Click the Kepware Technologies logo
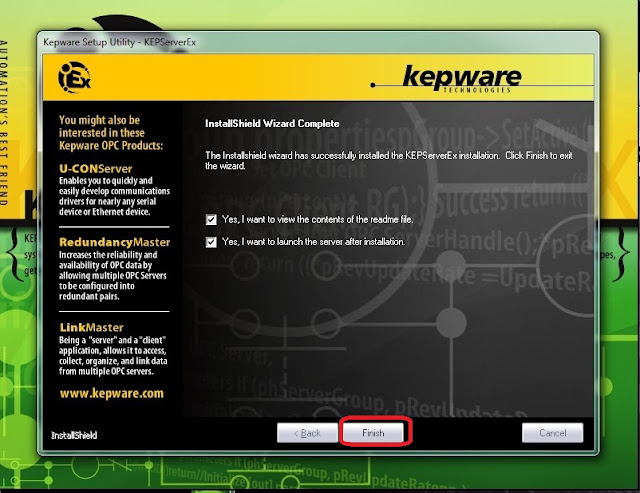Screen dimensions: 640x493 [x=461, y=79]
